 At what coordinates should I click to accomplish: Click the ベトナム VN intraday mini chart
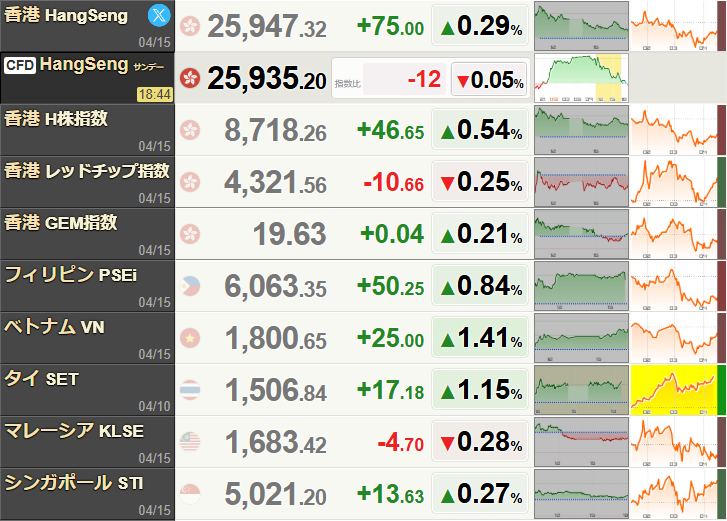pos(581,338)
